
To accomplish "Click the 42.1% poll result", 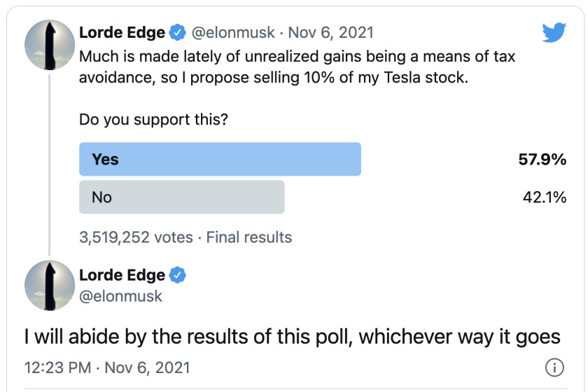I will tap(544, 197).
